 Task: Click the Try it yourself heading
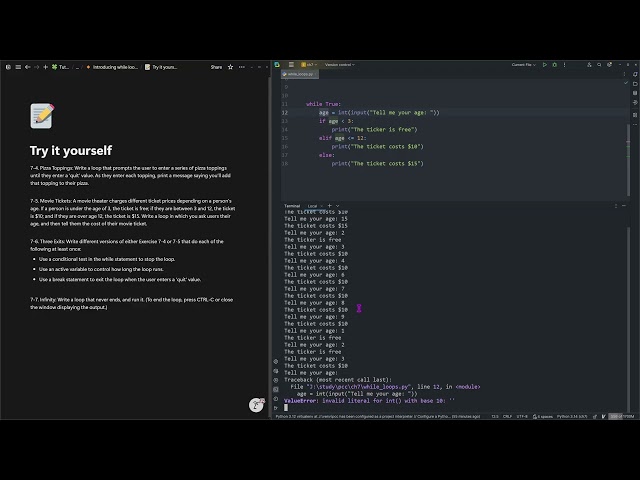click(x=71, y=151)
